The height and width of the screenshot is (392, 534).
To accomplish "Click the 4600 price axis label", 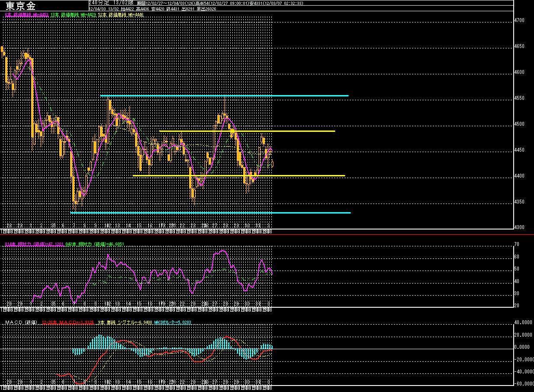I will pyautogui.click(x=518, y=72).
